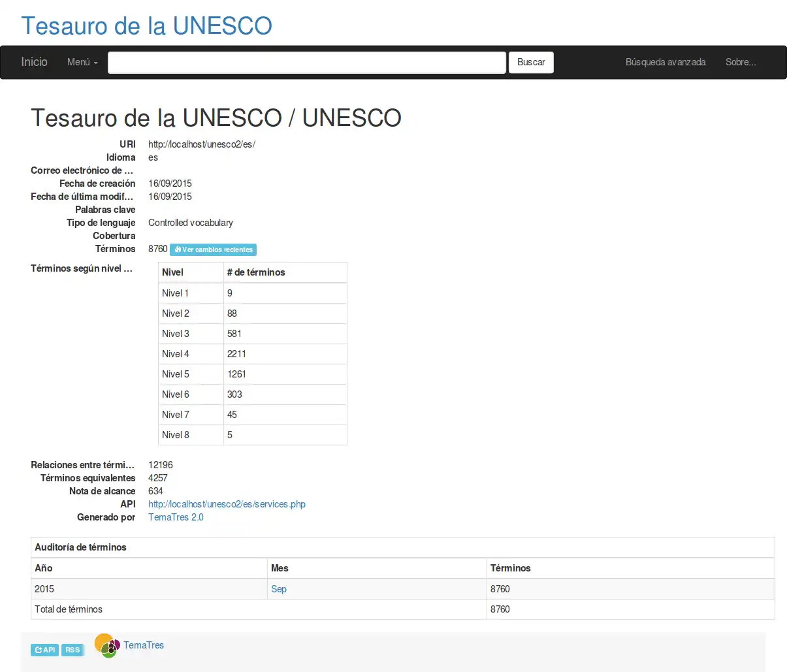Image resolution: width=787 pixels, height=672 pixels.
Task: Open Búsqueda avanzada
Action: pos(666,62)
